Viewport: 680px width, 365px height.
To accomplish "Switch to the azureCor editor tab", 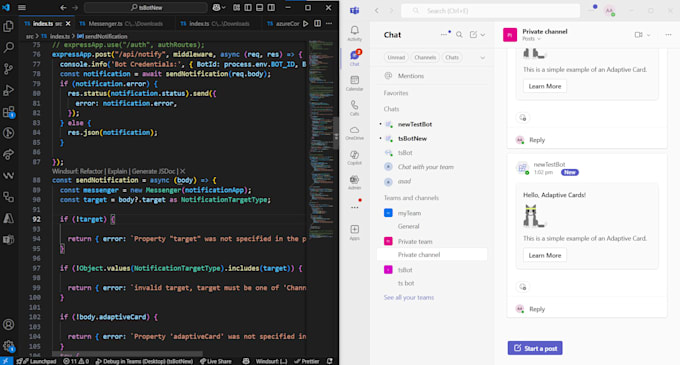I will click(283, 23).
